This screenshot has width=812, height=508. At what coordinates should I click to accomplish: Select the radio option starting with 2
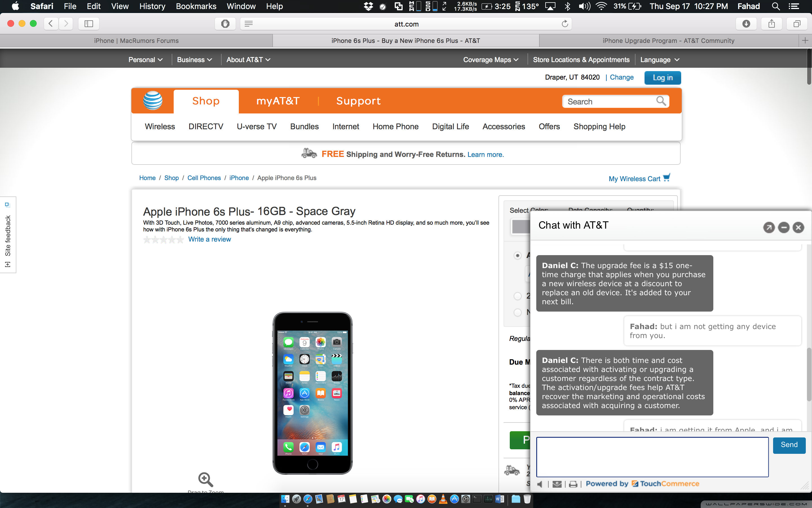[x=517, y=296]
